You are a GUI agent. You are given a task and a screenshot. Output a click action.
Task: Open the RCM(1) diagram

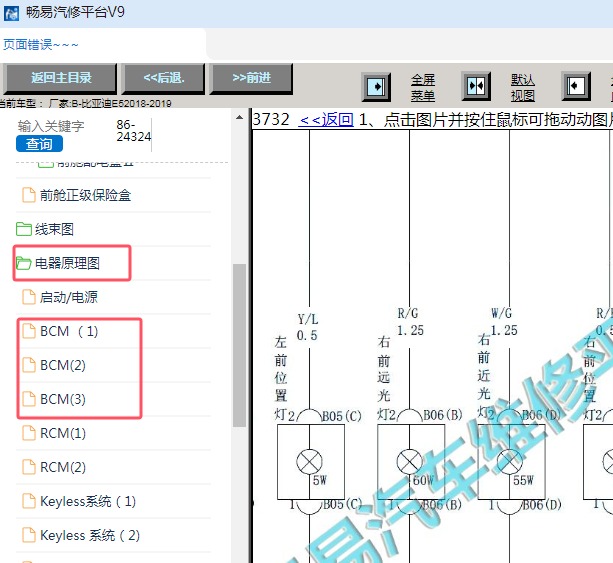63,433
